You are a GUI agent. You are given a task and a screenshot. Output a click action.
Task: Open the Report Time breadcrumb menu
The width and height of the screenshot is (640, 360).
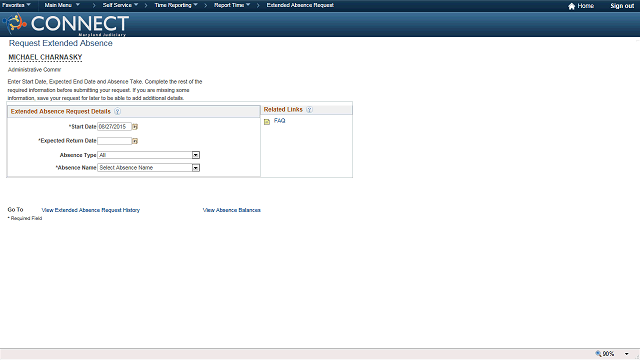232,5
